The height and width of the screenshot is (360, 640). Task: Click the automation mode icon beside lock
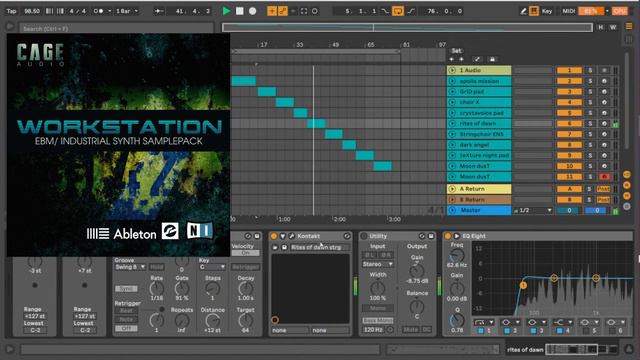[477, 60]
